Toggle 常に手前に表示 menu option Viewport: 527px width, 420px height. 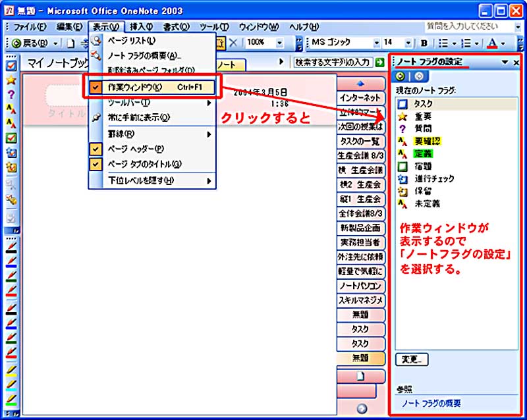tap(152, 117)
